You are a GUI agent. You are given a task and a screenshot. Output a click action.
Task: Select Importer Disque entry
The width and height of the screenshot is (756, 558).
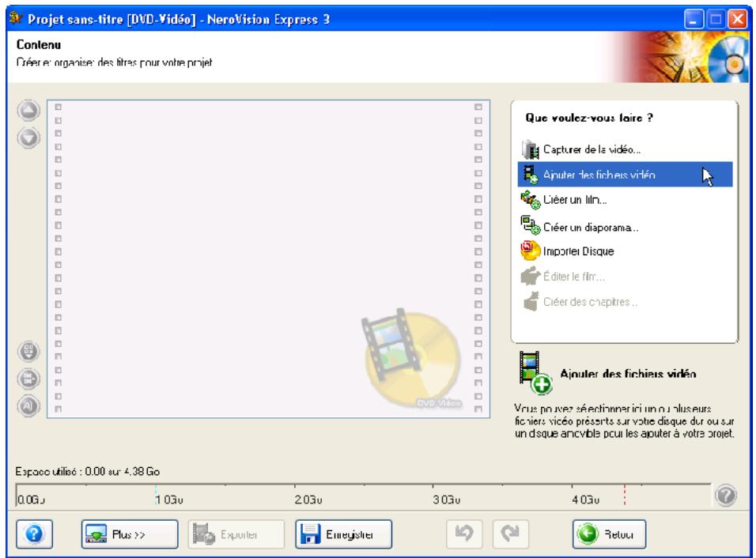coord(625,251)
